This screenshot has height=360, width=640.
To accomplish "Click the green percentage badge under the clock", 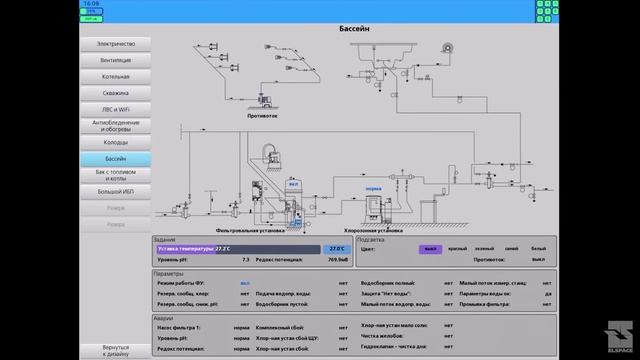I will tap(91, 11).
